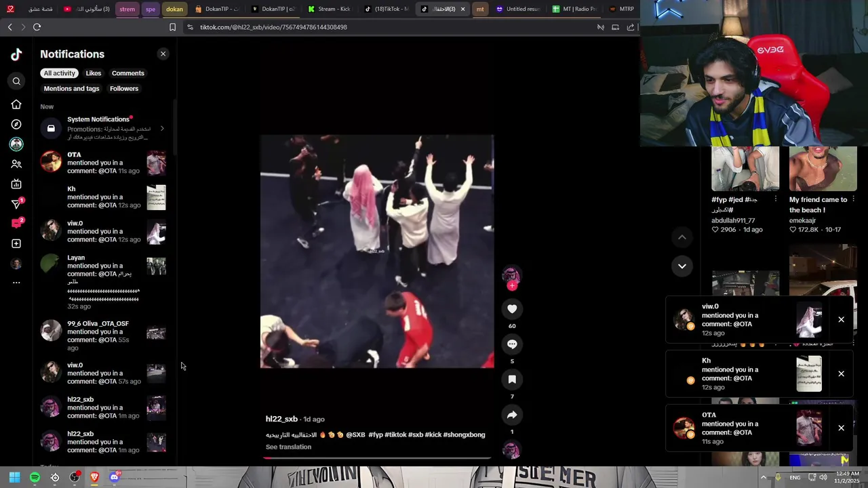Viewport: 868px width, 488px height.
Task: Filter notifications by Comments
Action: pos(128,73)
